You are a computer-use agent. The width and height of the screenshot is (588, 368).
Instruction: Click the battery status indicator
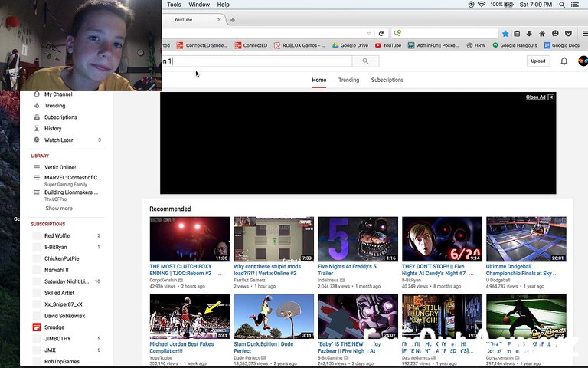[502, 5]
